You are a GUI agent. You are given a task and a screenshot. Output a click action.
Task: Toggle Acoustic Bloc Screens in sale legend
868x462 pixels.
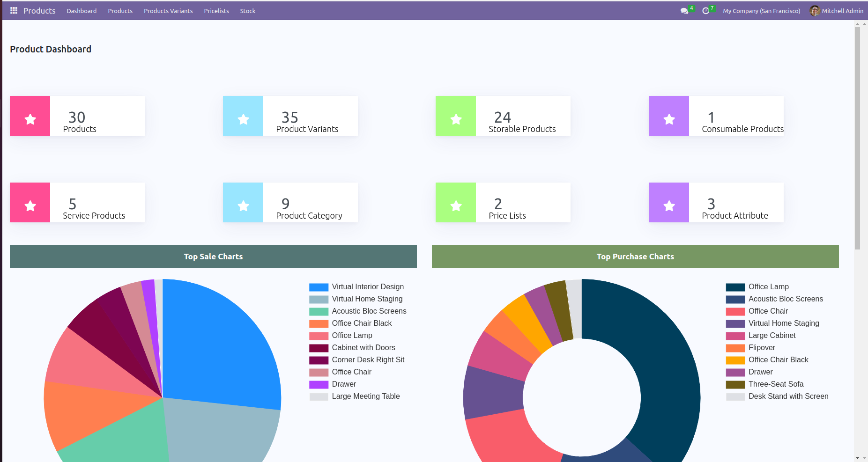click(x=358, y=311)
